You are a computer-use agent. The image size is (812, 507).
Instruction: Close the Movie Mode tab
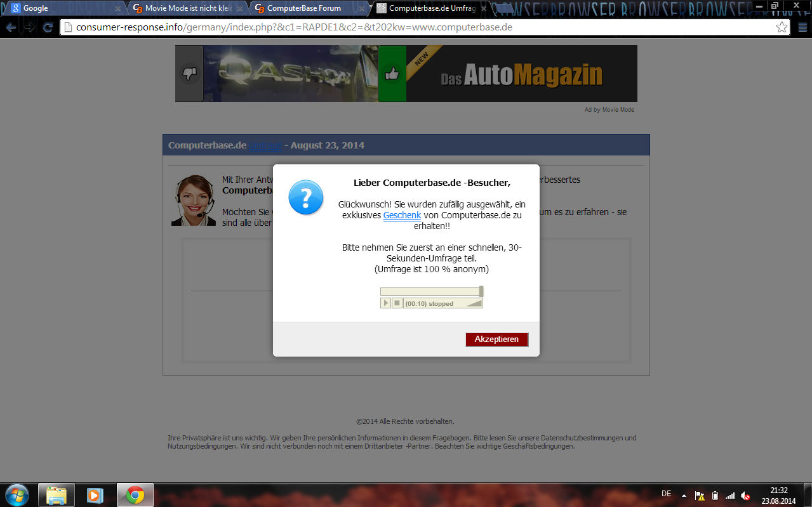[239, 9]
